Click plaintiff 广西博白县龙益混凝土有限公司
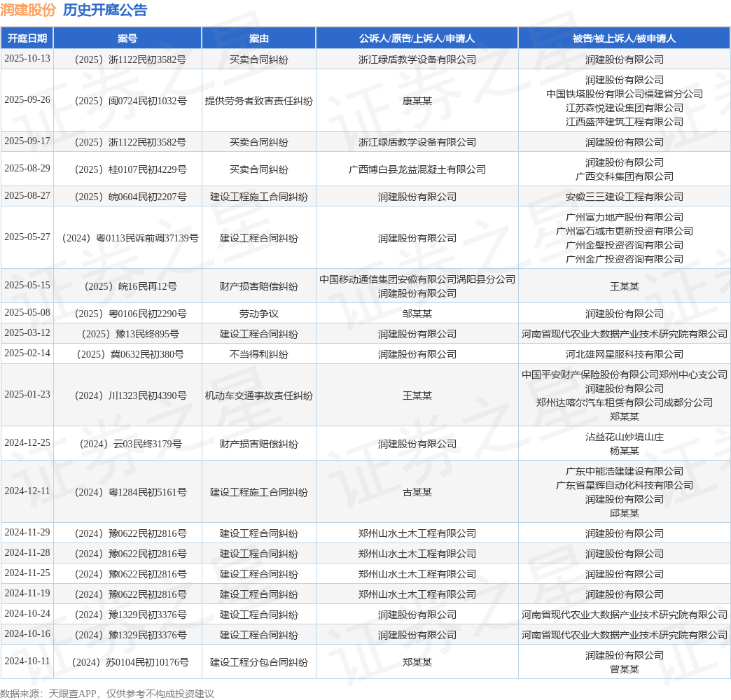Viewport: 731px width, 700px height. 417,169
